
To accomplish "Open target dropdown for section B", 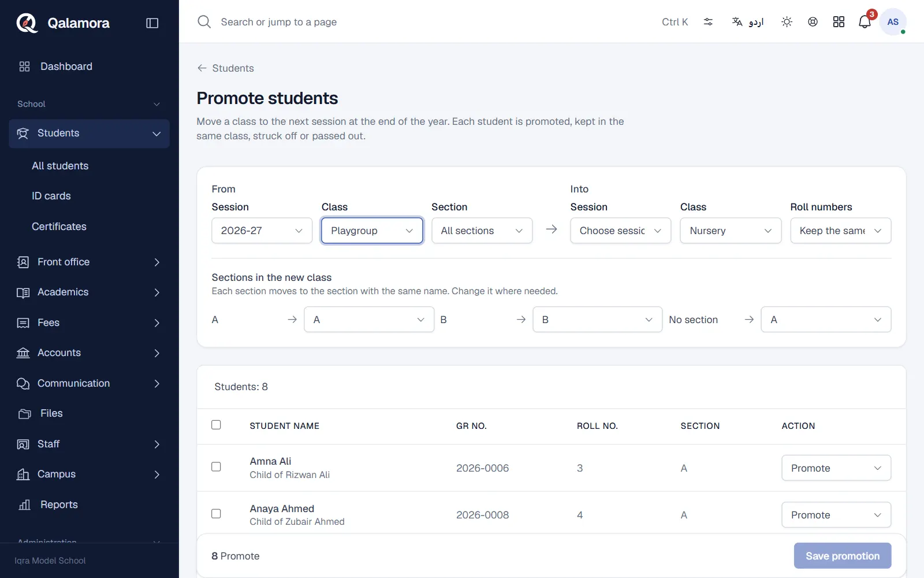I will click(597, 320).
